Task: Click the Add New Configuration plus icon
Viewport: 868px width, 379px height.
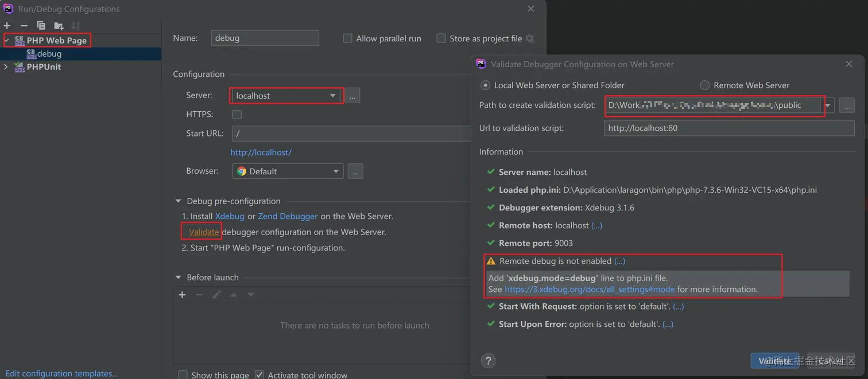Action: (7, 25)
